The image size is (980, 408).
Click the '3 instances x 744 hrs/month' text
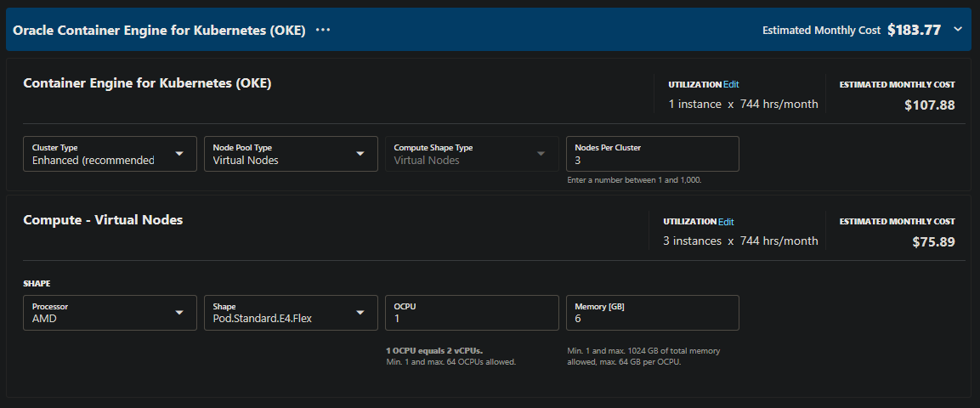(740, 241)
